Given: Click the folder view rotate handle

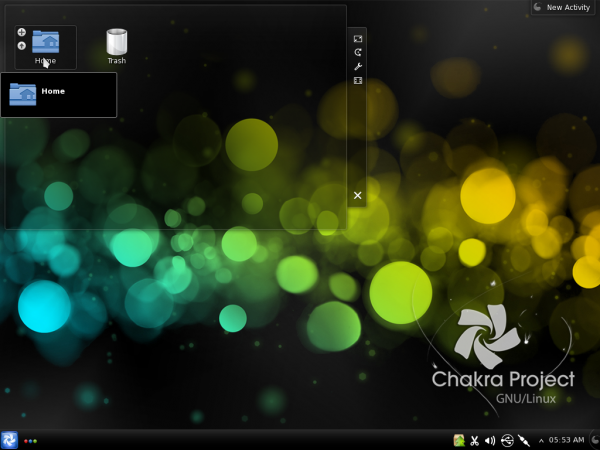Looking at the screenshot, I should tap(358, 52).
